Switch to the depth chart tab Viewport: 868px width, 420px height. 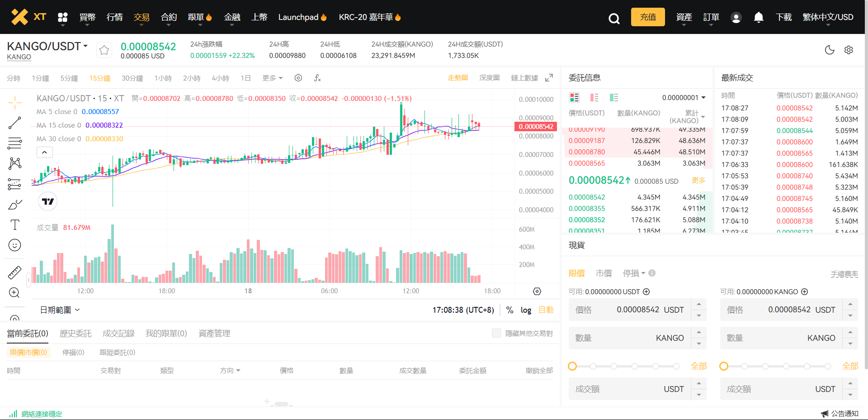(490, 78)
